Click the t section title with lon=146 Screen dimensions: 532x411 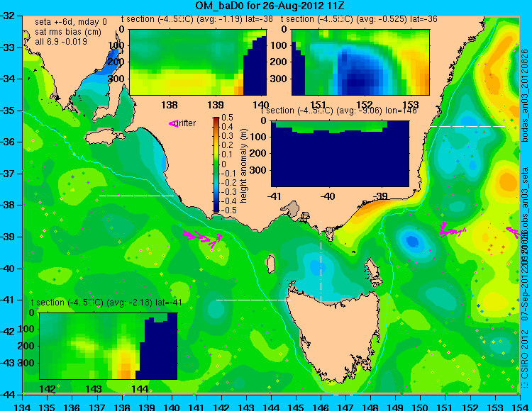338,111
